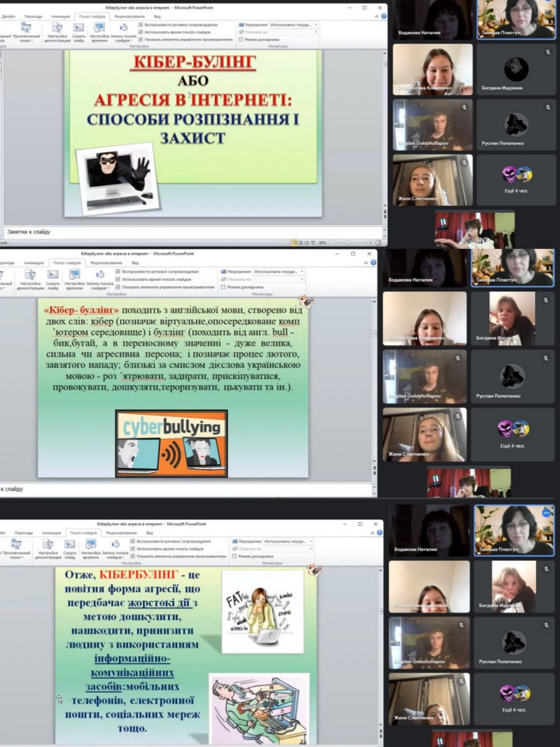Open 'Запись показа слайдов' dropdown arrow in middle window
This screenshot has width=560, height=747.
[x=108, y=289]
